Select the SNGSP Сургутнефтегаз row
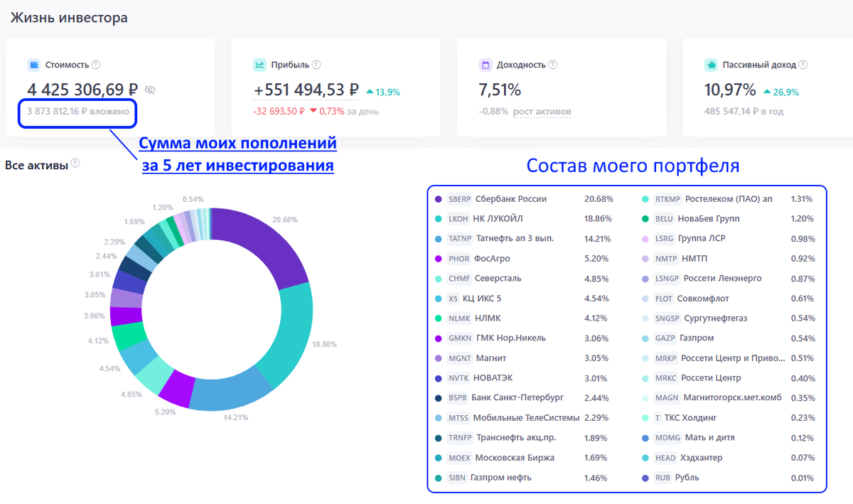The height and width of the screenshot is (504, 853). [728, 318]
